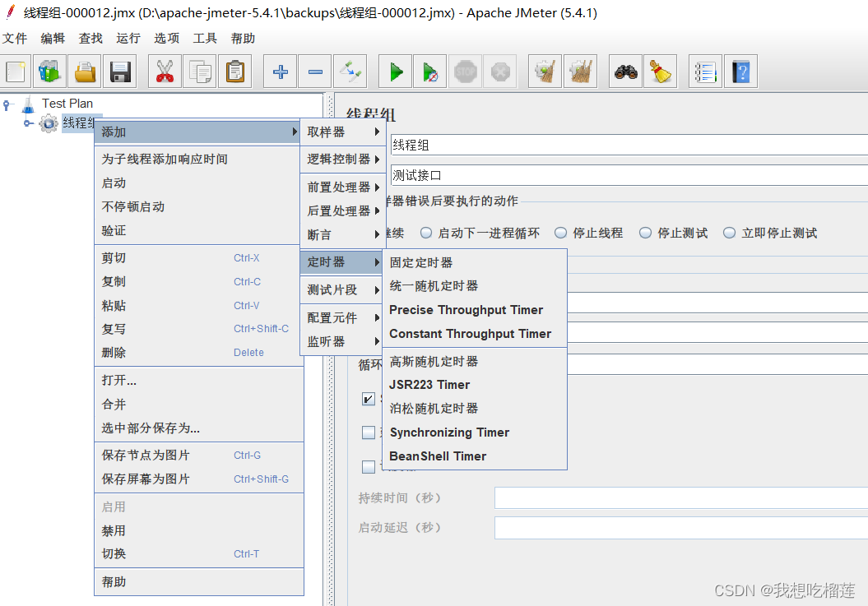
Task: Open the Function Helper list icon
Action: 705,72
